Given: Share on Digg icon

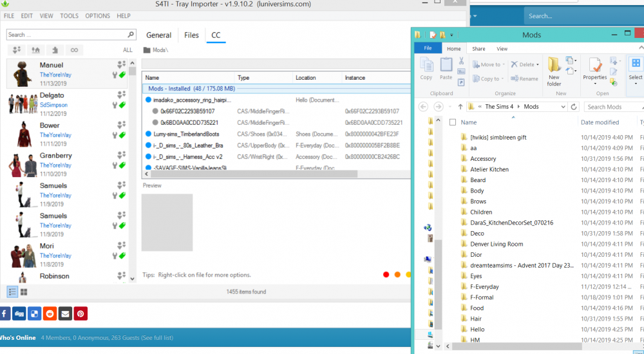Looking at the screenshot, I should coord(19,313).
